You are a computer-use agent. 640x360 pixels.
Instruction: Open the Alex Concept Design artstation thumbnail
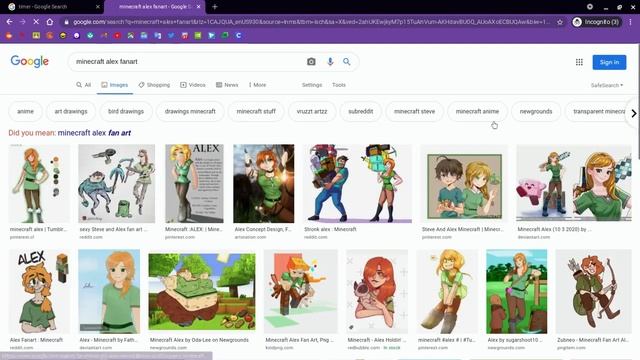point(264,184)
